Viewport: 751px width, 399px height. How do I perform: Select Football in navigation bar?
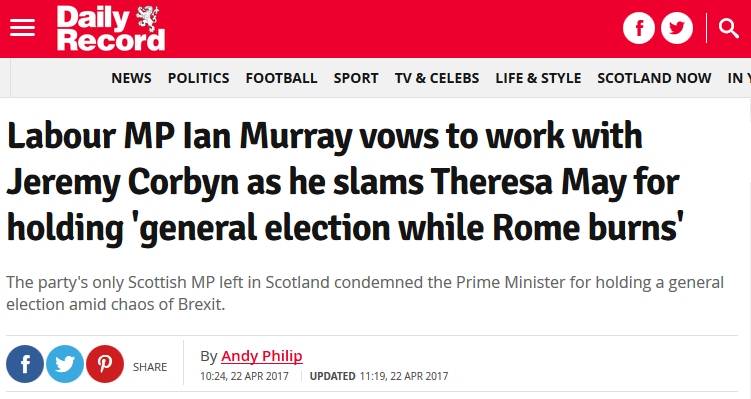pyautogui.click(x=281, y=78)
